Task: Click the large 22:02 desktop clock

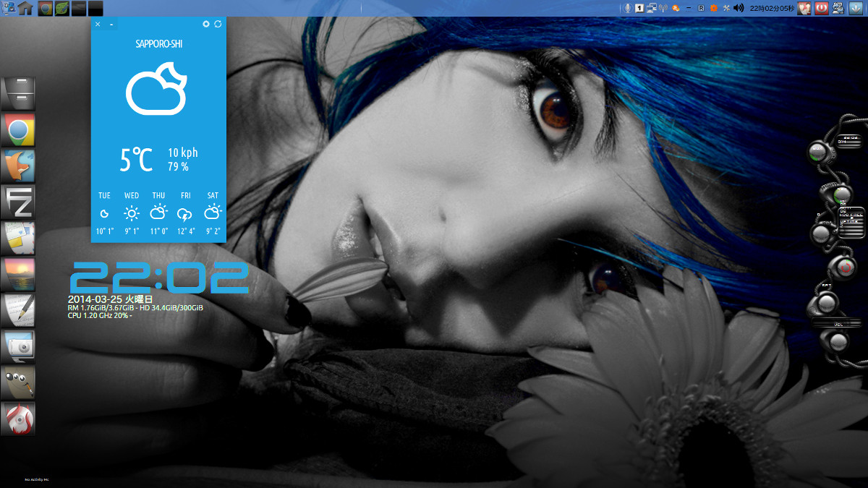Action: (159, 278)
